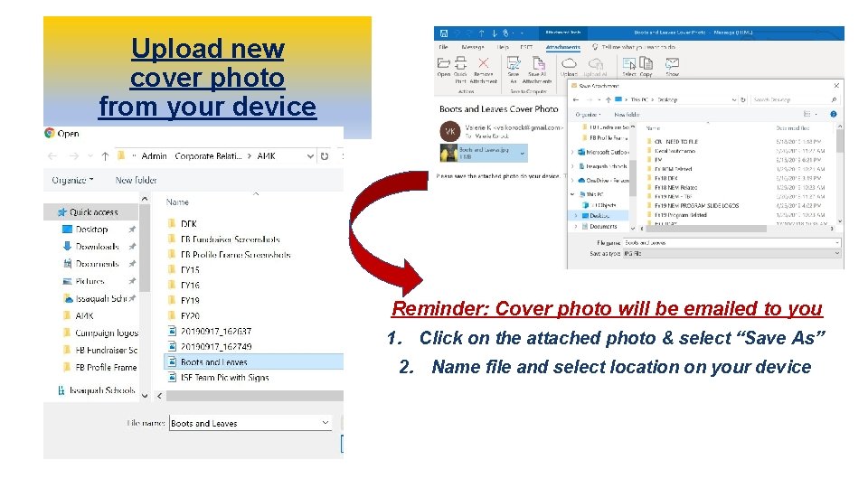Viewport: 868px width, 488px height.
Task: Select FY20 folder in Open dialog
Action: coord(190,316)
